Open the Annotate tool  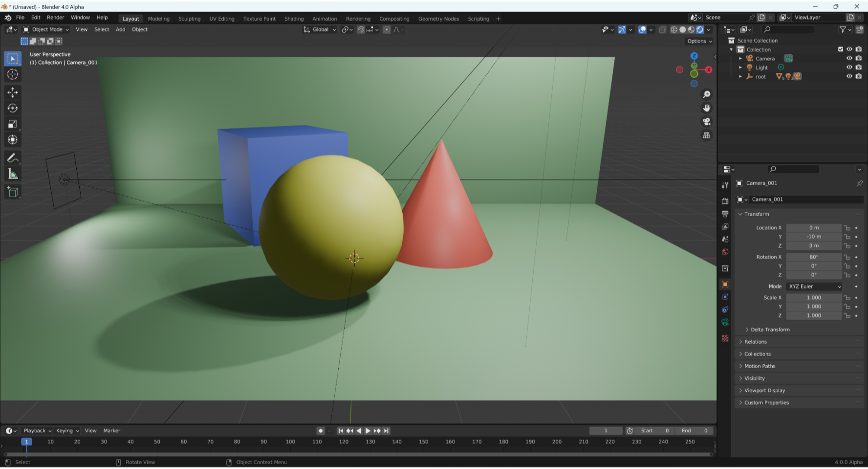tap(13, 157)
